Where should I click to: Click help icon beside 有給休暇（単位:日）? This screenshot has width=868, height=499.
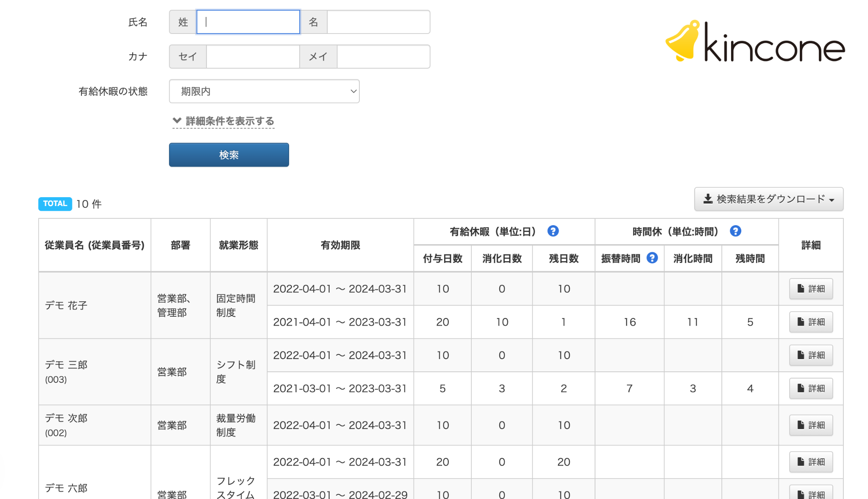tap(553, 231)
